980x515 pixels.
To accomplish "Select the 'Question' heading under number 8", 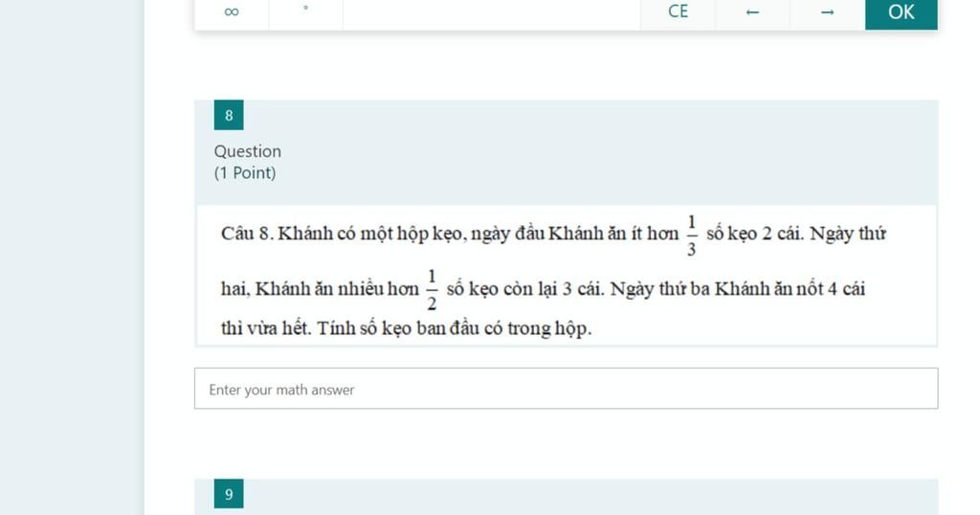I will 248,151.
